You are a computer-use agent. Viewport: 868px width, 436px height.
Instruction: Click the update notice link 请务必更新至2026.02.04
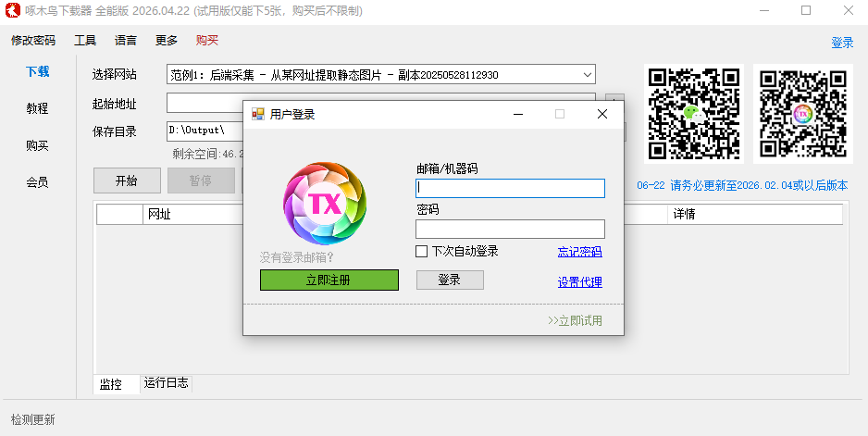click(742, 185)
